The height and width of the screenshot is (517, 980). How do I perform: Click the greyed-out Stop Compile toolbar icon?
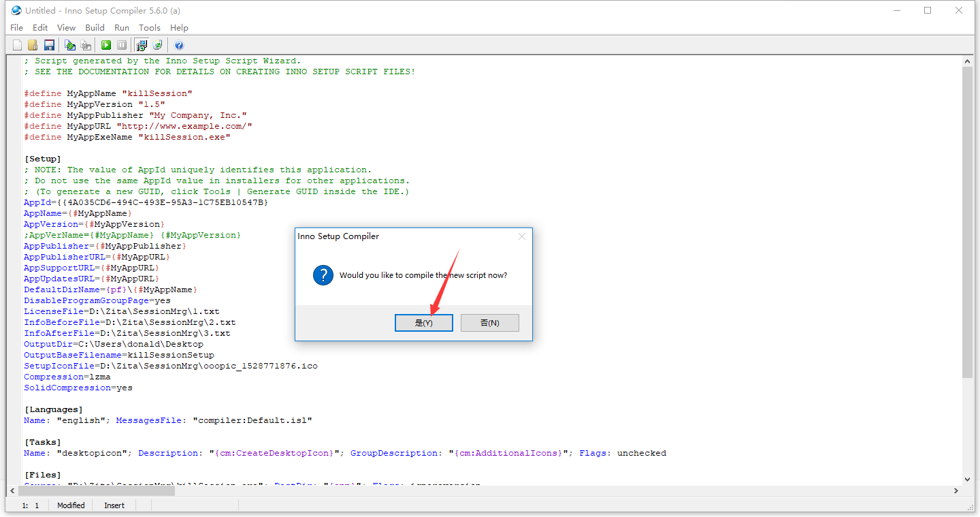(x=86, y=45)
